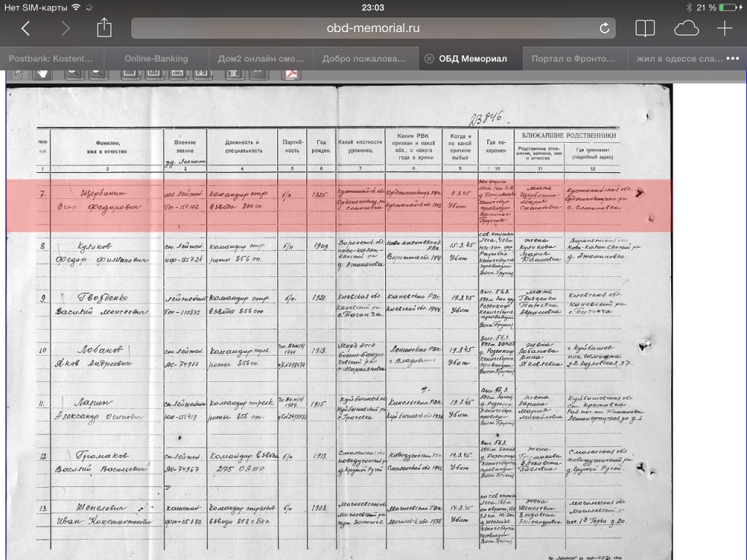Select the pointer tool in viewer toolbar
Image resolution: width=747 pixels, height=560 pixels.
(19, 74)
